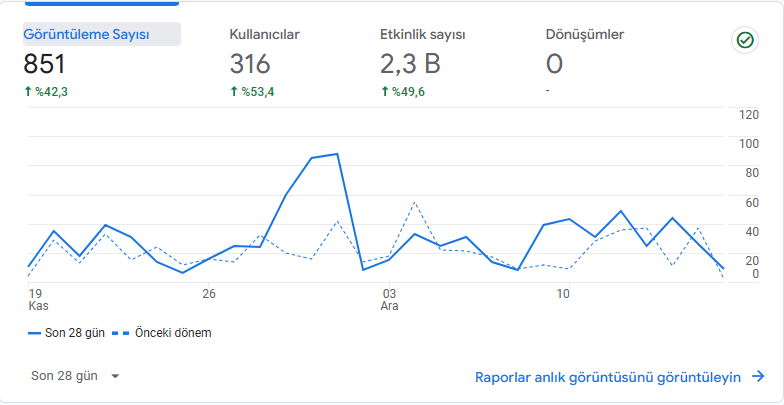Click the %42,3 increase indicator
The width and height of the screenshot is (784, 405).
coord(46,92)
